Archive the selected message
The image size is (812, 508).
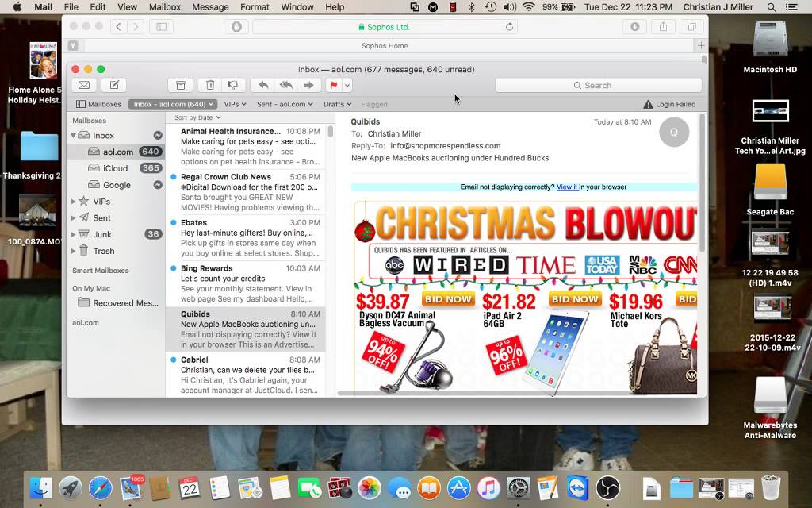point(180,85)
